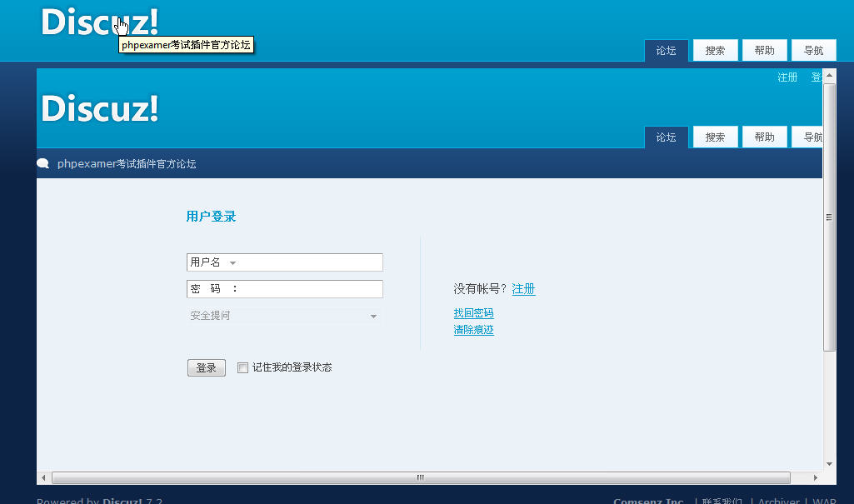Click the 清除痕迹 link

[x=474, y=330]
